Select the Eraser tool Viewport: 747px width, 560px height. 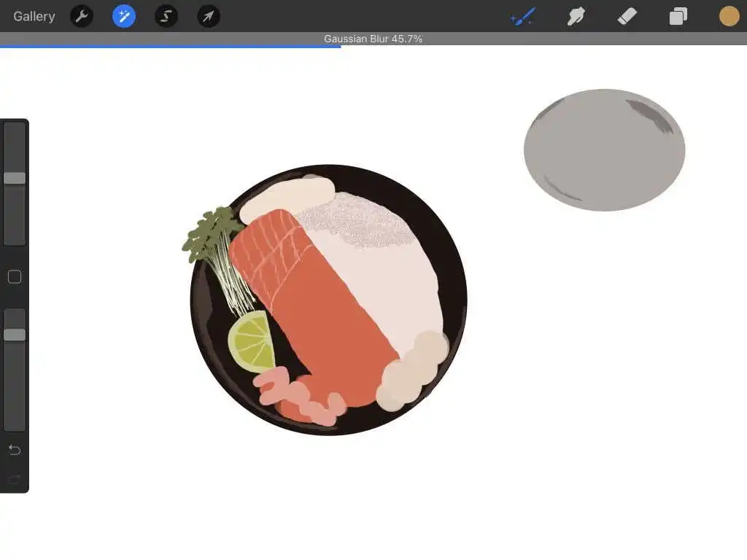[x=627, y=16]
